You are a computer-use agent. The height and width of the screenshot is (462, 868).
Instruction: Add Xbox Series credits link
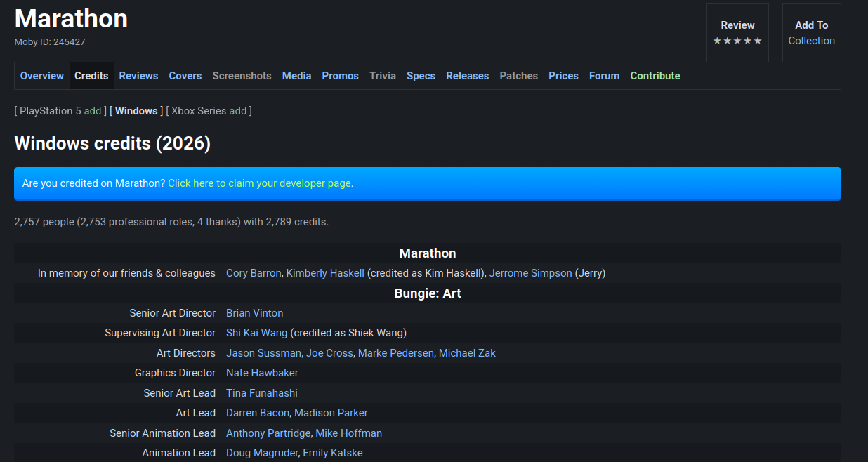[238, 111]
